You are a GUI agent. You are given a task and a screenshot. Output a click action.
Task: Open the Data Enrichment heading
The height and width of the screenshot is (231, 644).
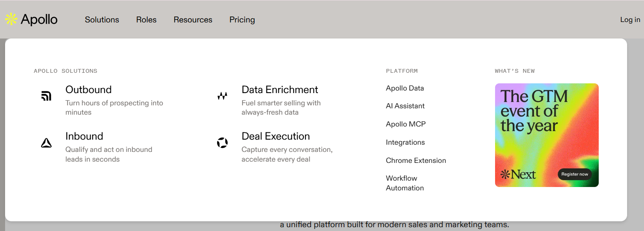[x=280, y=90]
